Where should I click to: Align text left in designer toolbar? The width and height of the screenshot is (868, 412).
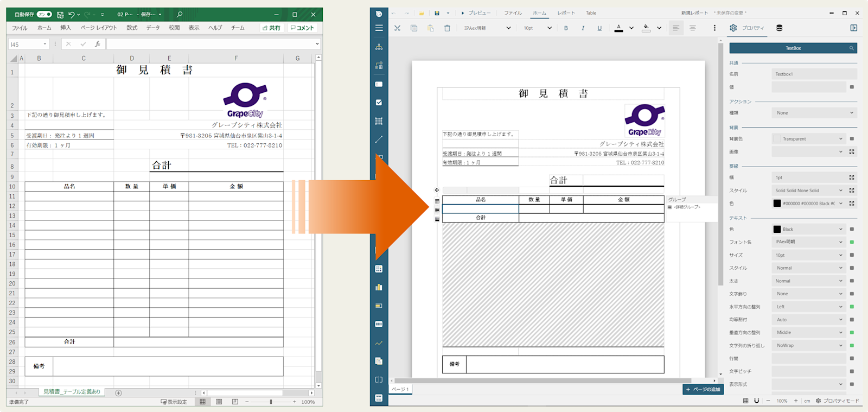point(676,28)
